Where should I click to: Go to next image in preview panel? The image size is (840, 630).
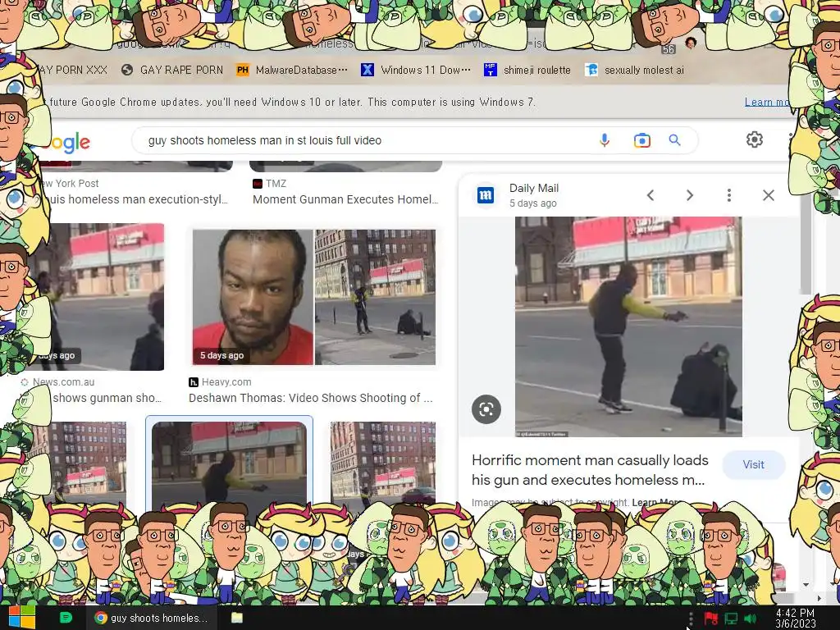[x=689, y=195]
